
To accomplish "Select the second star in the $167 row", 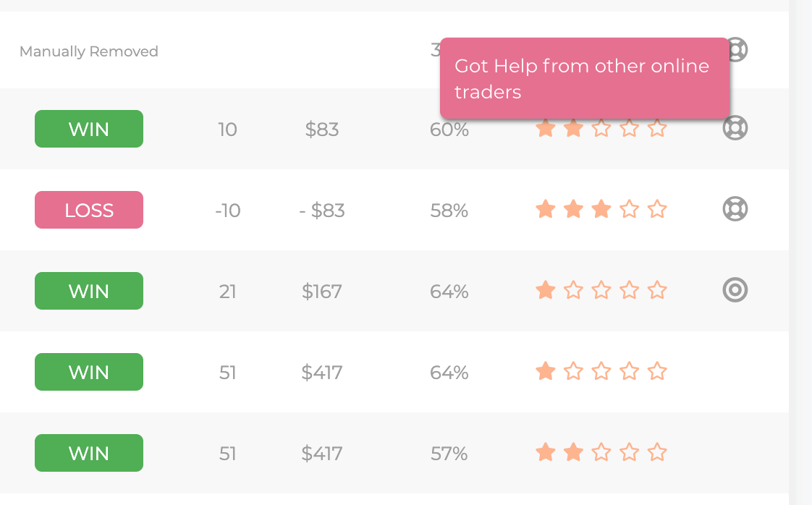I will (573, 290).
